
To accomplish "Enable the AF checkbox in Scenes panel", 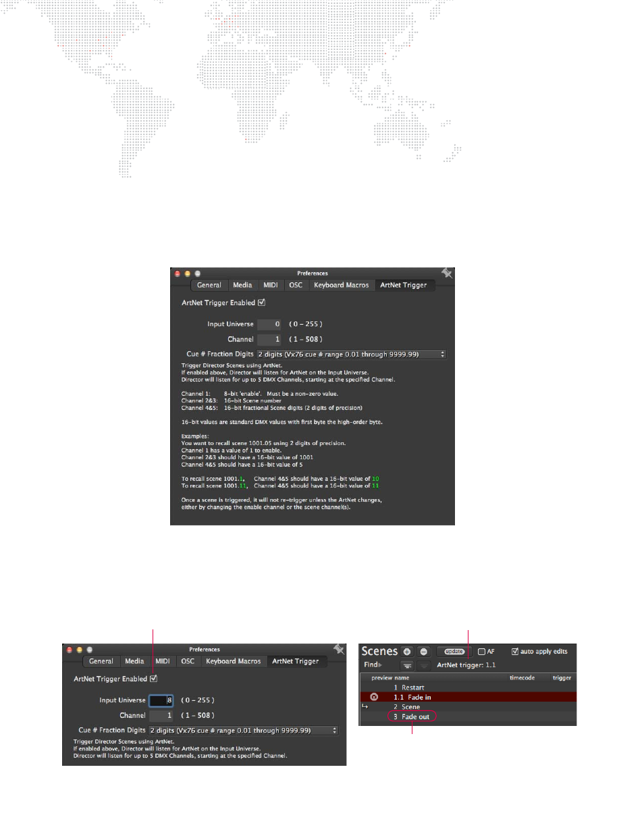I will pos(481,652).
